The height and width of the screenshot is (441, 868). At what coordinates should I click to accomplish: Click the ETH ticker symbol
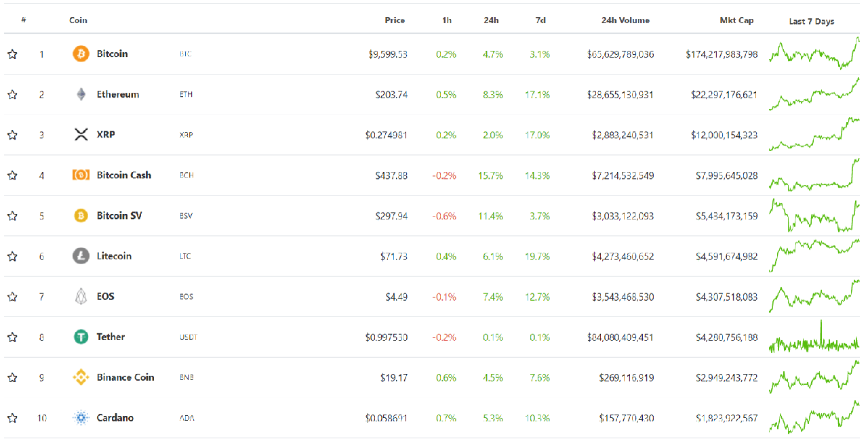[186, 95]
